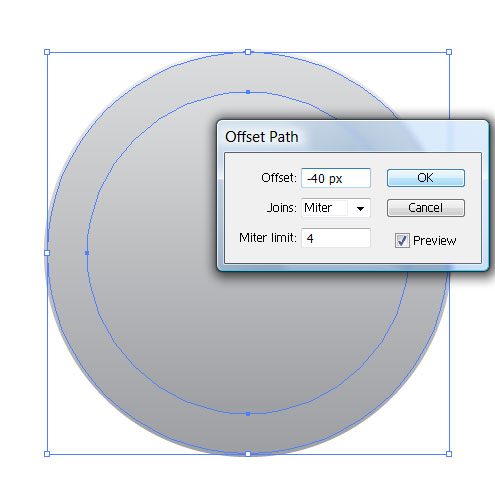
Task: Select the left-middle bounding box handle
Action: coord(47,253)
